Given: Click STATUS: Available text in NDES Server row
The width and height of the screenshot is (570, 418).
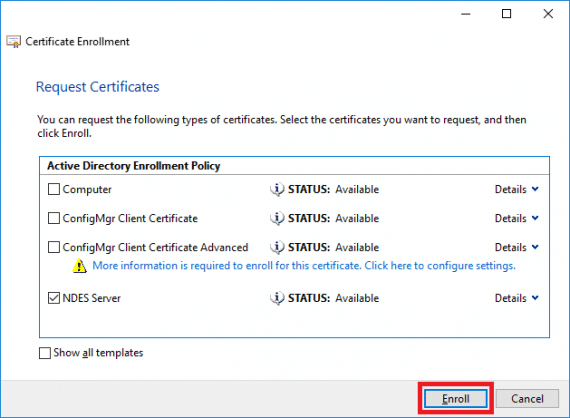Looking at the screenshot, I should pos(333,298).
